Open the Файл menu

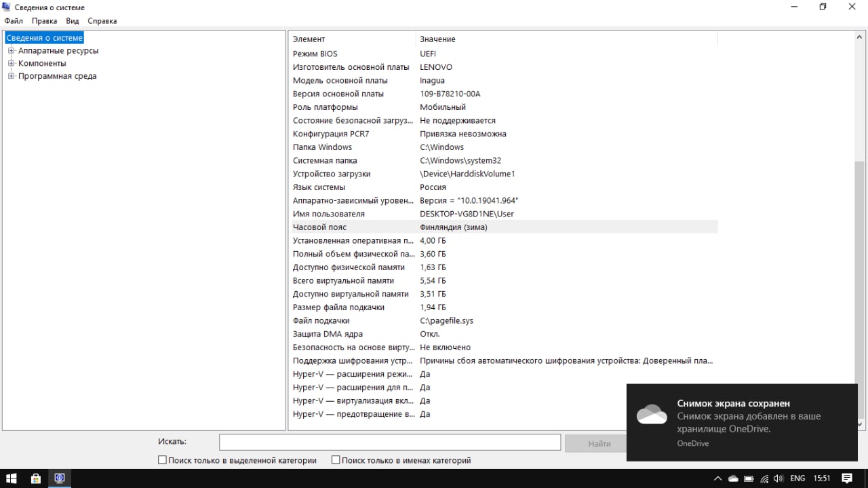[x=14, y=21]
